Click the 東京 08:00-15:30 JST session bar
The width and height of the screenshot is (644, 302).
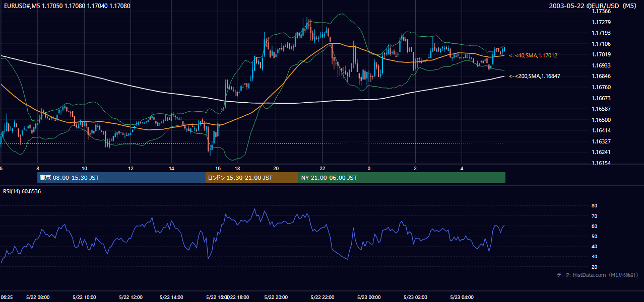(x=121, y=178)
